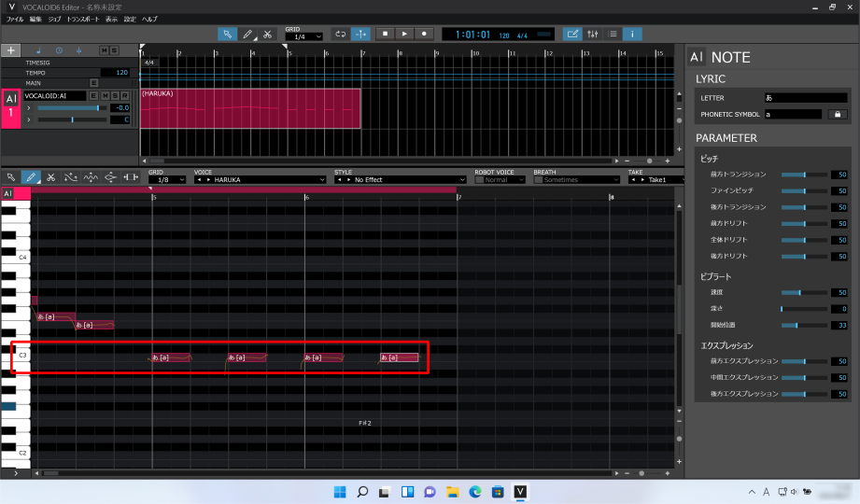Image resolution: width=860 pixels, height=504 pixels.
Task: Click the Vibrato depth value 0
Action: click(x=839, y=309)
